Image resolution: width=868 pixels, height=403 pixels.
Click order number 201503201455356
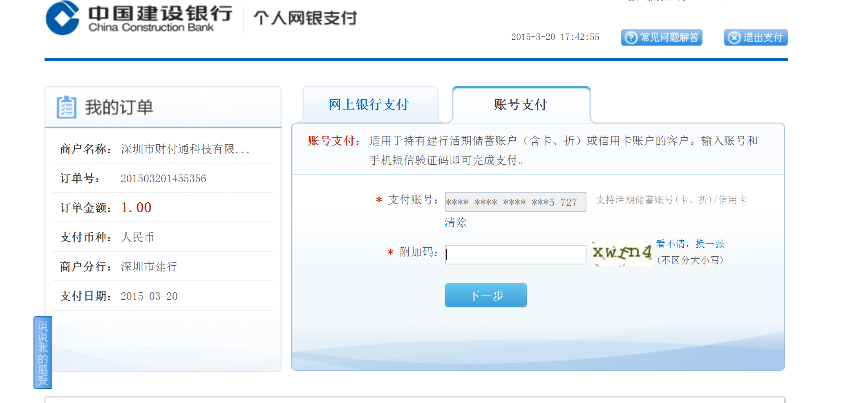click(x=163, y=179)
